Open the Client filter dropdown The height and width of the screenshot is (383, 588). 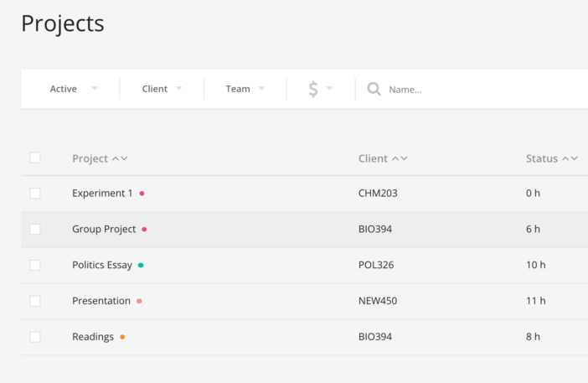tap(162, 89)
